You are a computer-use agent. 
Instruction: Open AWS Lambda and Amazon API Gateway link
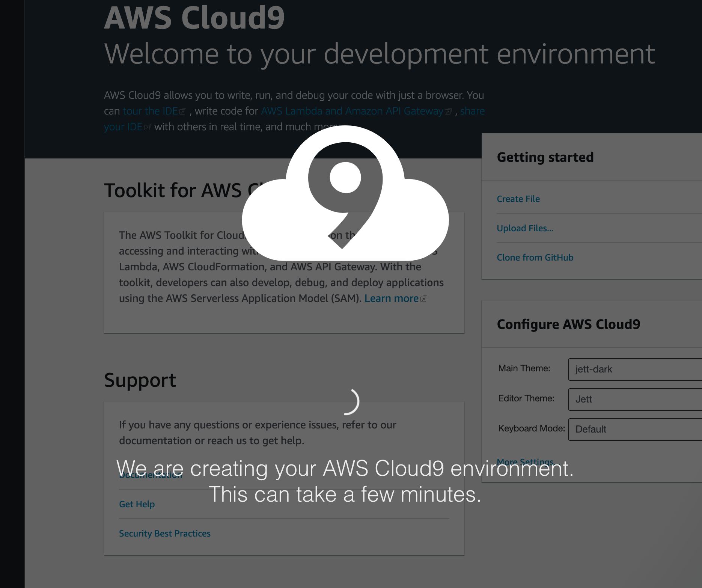click(352, 111)
